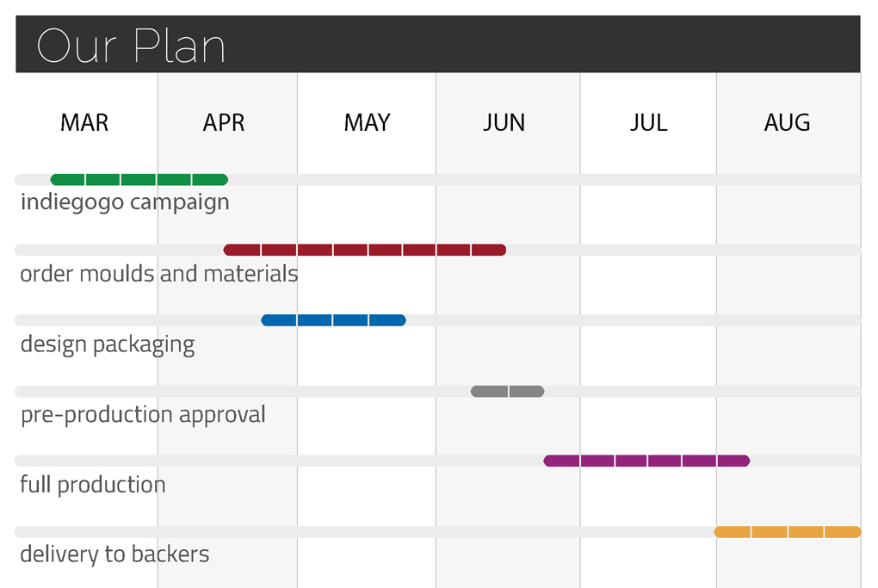The height and width of the screenshot is (588, 878).
Task: Select the AUG month header
Action: pos(787,122)
